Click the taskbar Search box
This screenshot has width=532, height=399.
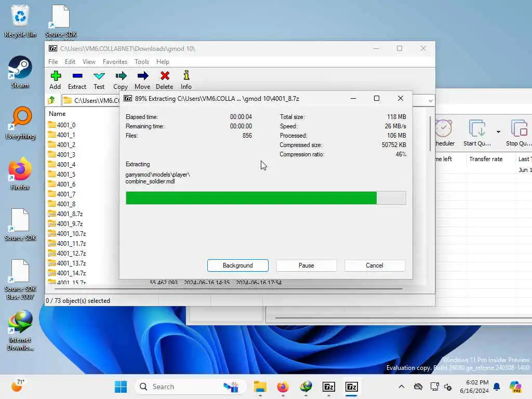point(191,387)
